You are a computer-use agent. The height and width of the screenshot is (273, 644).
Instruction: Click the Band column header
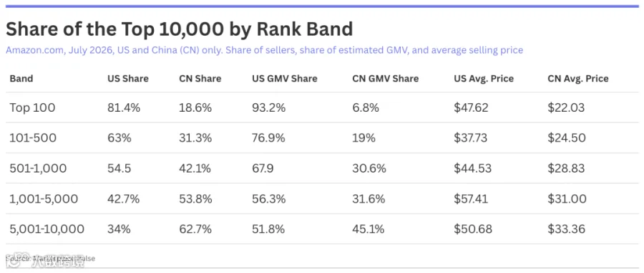(x=21, y=79)
